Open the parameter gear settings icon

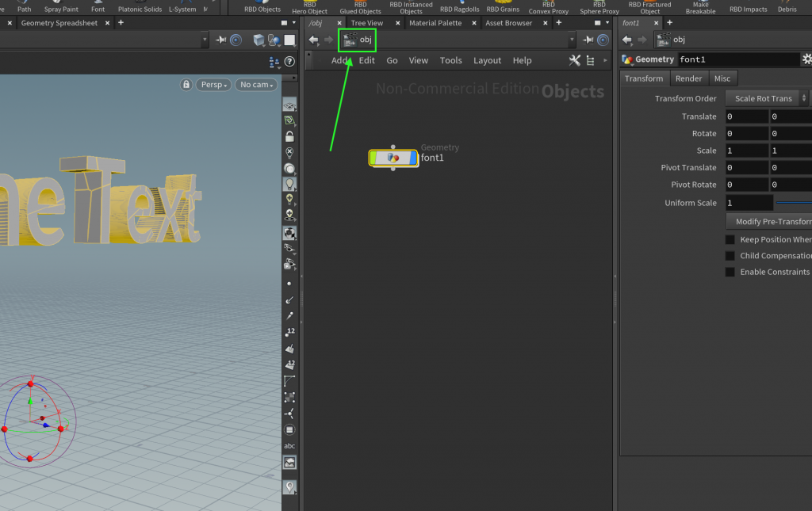806,59
